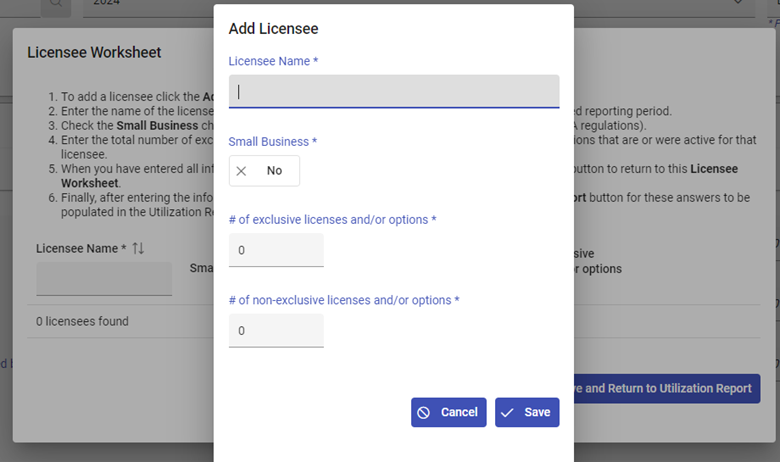This screenshot has width=780, height=462.
Task: Click the Add Licensee dialog title
Action: coord(274,29)
